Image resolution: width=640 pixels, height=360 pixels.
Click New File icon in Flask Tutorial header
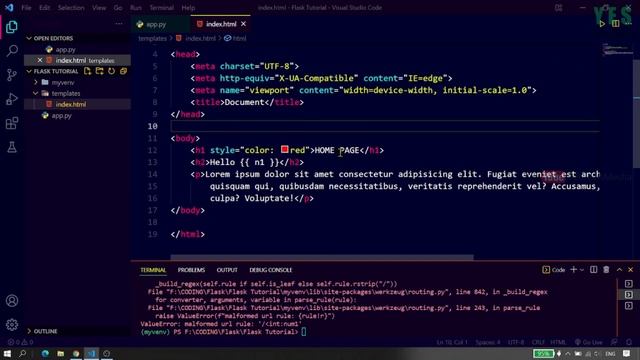click(x=87, y=71)
